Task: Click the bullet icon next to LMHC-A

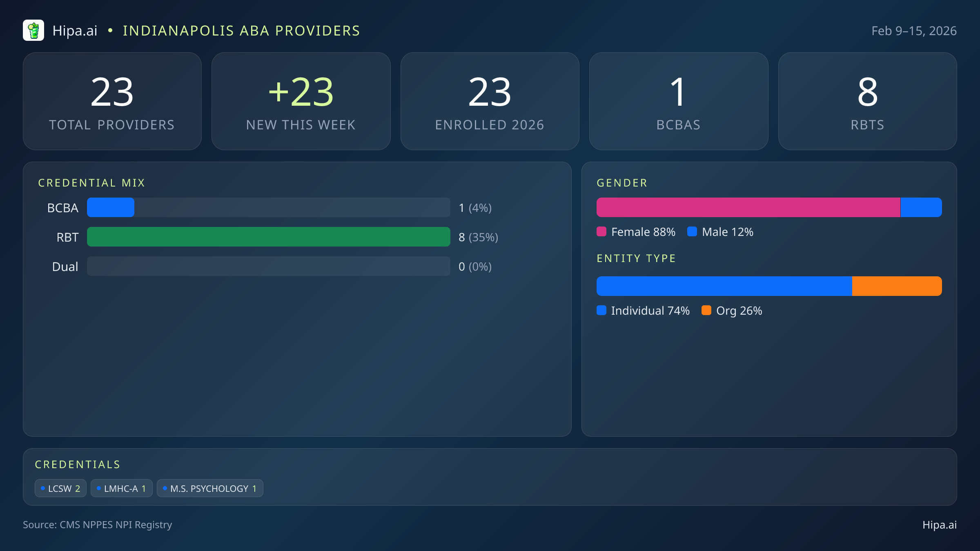Action: click(98, 488)
